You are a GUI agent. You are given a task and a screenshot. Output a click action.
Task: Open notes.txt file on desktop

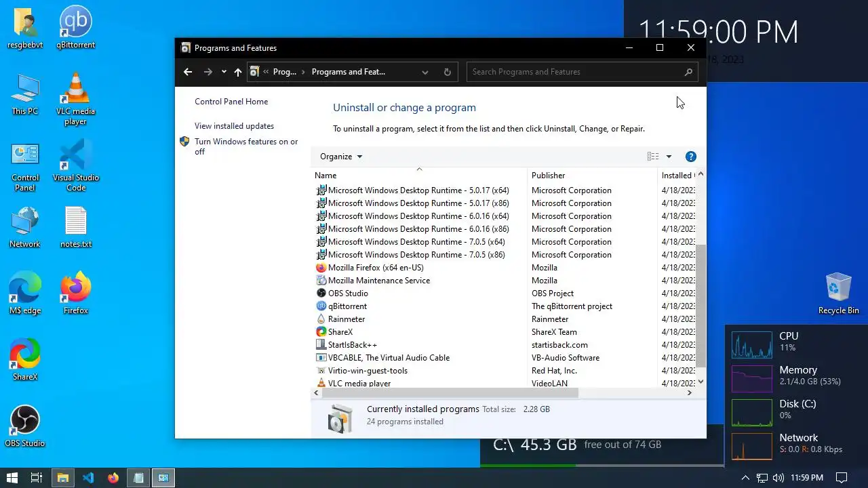tap(75, 227)
